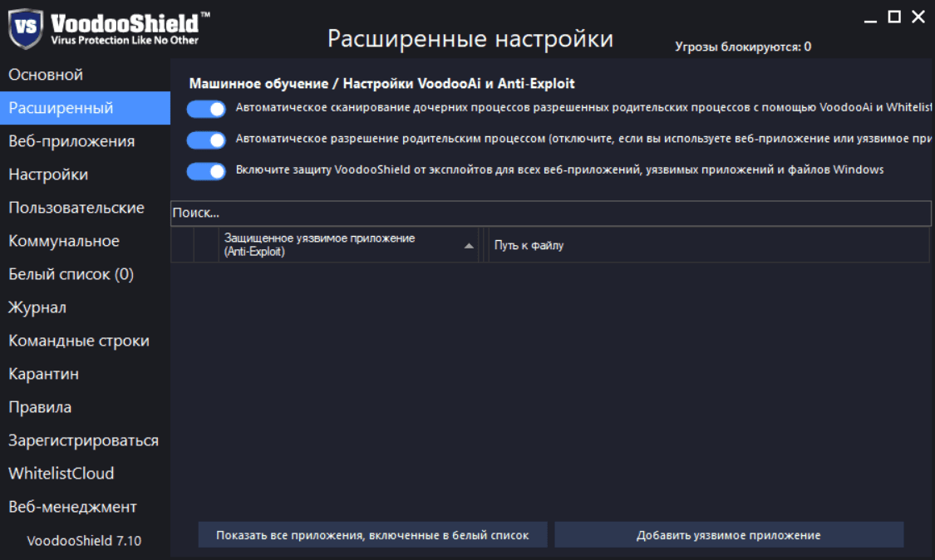Screen dimensions: 935x560
Task: Select the Расширенный section
Action: 86,108
